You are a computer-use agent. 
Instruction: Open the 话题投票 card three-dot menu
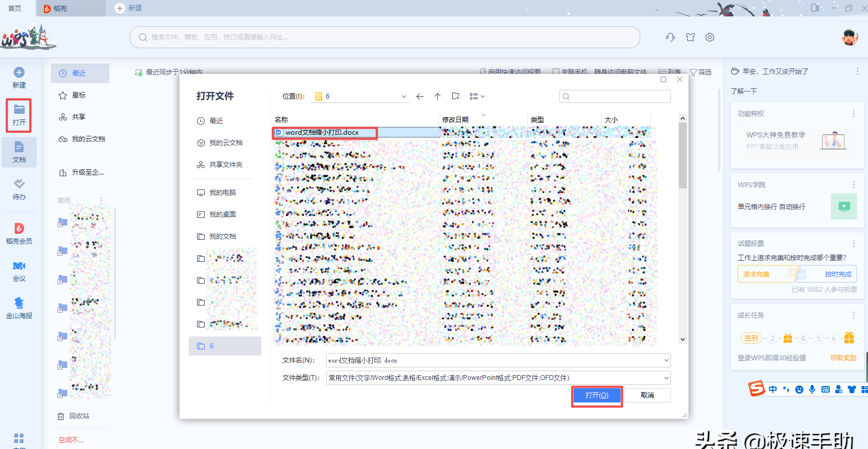853,243
